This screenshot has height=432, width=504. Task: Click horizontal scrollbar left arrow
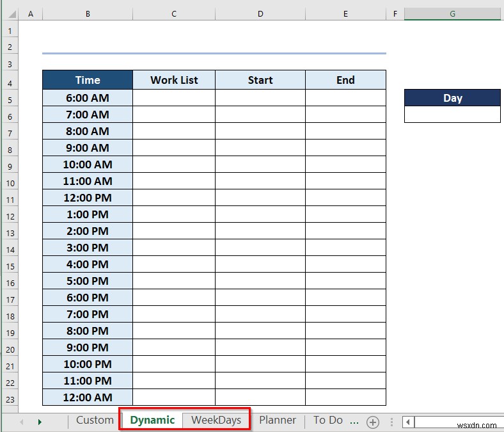click(x=407, y=422)
